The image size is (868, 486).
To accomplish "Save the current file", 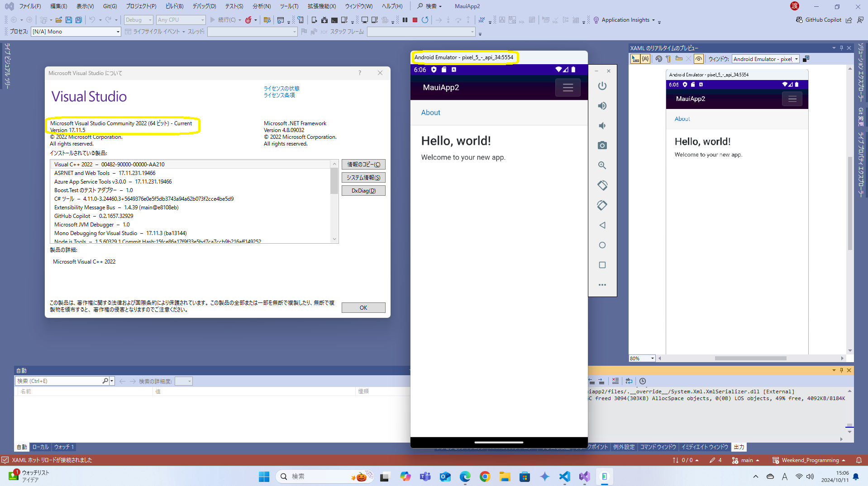I will [69, 20].
